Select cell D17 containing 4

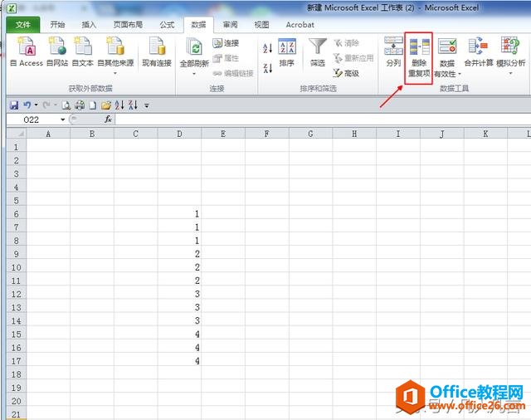coord(179,361)
